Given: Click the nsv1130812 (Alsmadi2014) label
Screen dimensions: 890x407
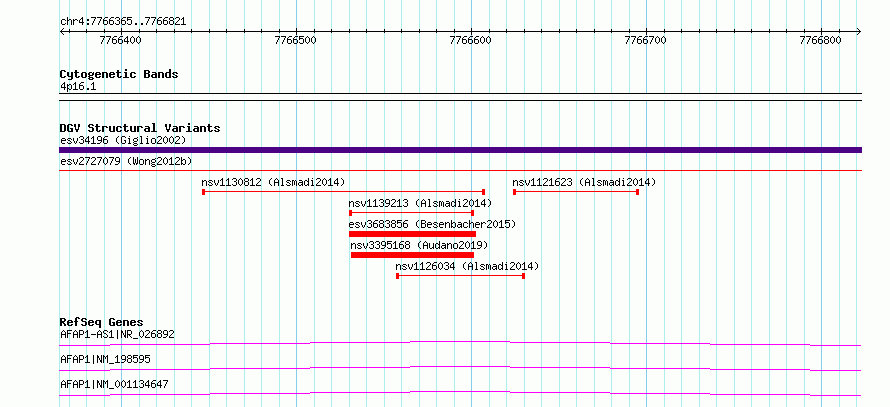Looking at the screenshot, I should click(273, 182).
